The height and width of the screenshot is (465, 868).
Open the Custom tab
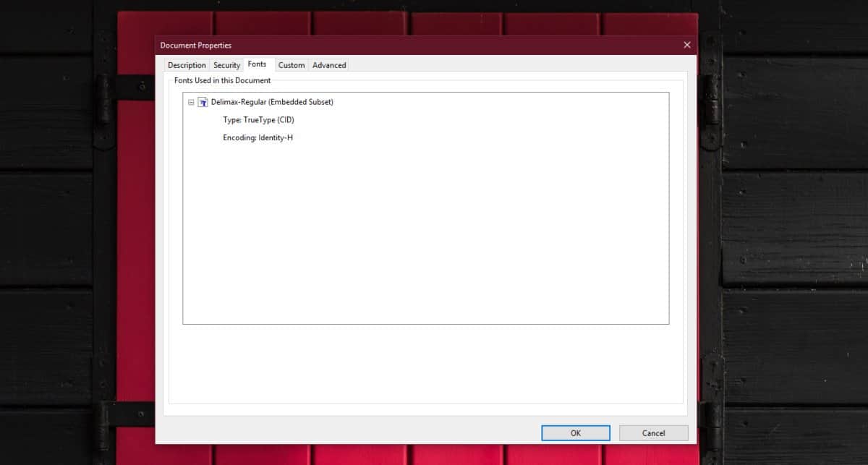(292, 65)
